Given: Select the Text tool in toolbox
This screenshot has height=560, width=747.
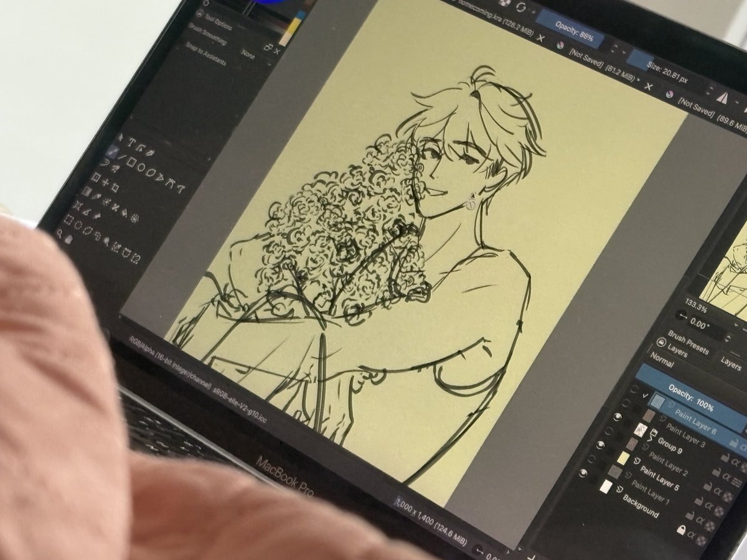Looking at the screenshot, I should click(x=132, y=142).
